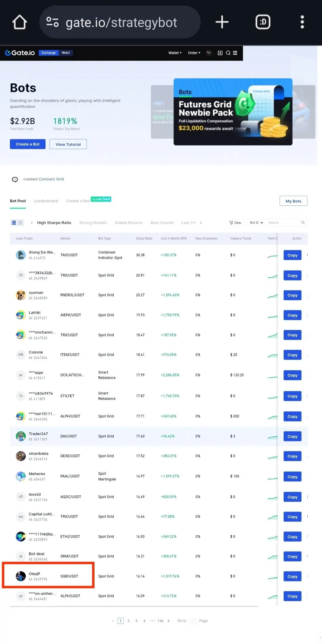This screenshot has height=644, width=322.
Task: Show more category tabs with right chevron
Action: coord(201,223)
